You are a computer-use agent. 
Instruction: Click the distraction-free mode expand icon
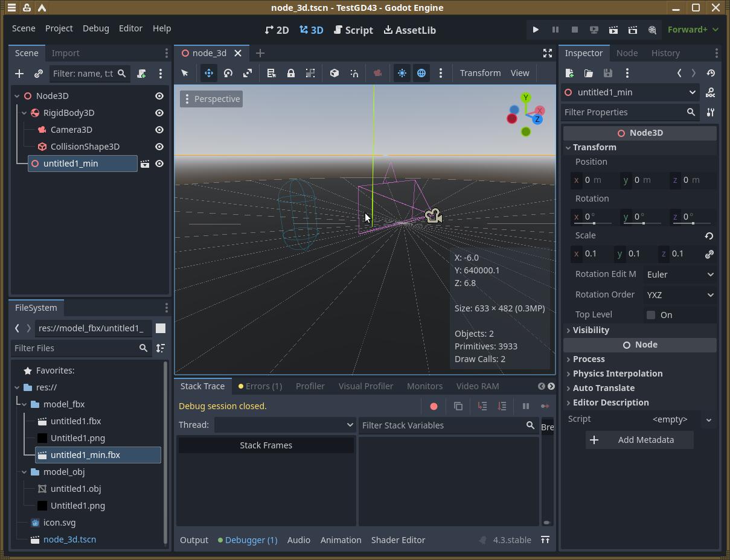coord(547,53)
